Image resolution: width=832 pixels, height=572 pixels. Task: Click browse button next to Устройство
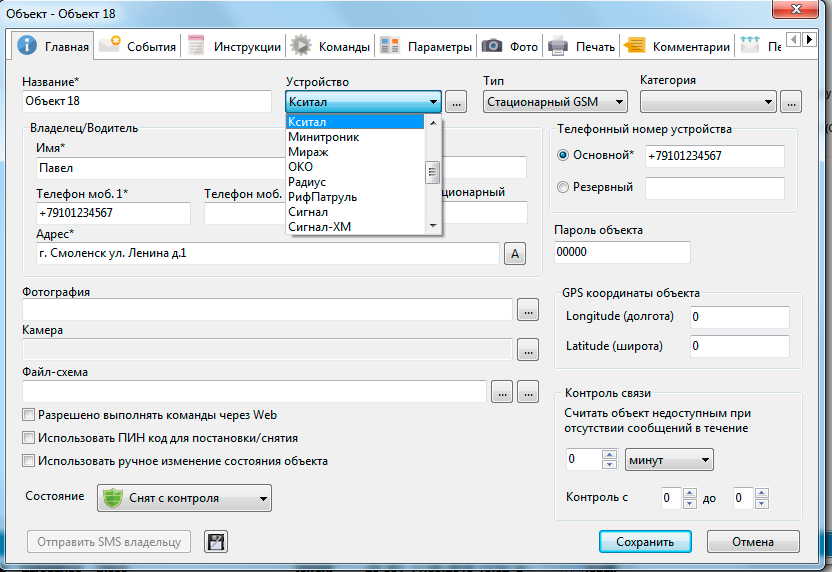tap(456, 102)
